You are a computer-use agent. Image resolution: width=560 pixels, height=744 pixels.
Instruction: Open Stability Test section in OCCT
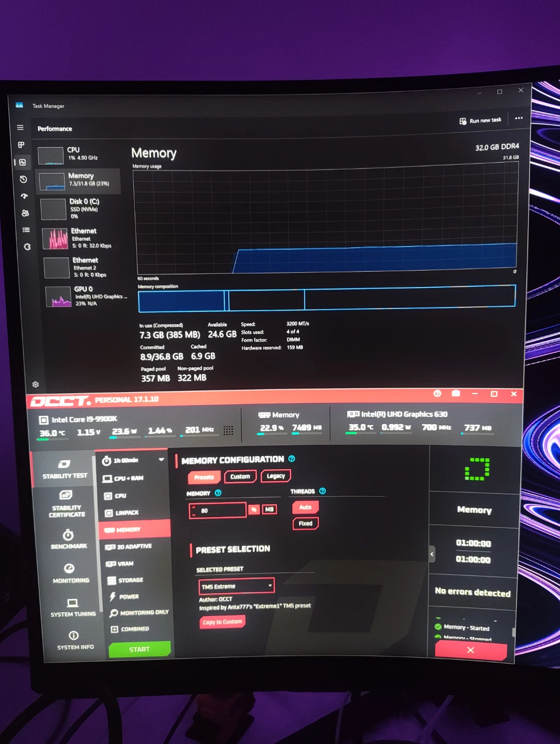pos(65,469)
